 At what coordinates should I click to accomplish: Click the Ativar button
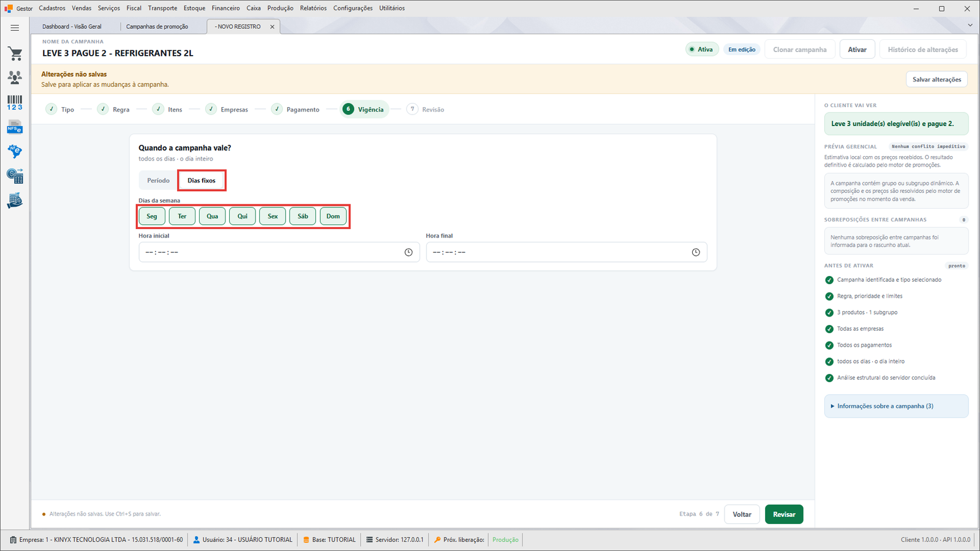pos(857,50)
